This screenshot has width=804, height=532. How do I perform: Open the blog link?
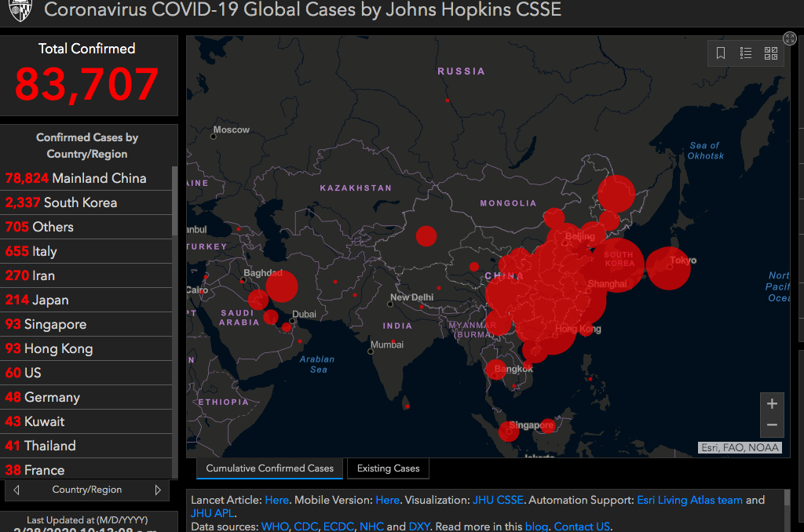click(536, 527)
